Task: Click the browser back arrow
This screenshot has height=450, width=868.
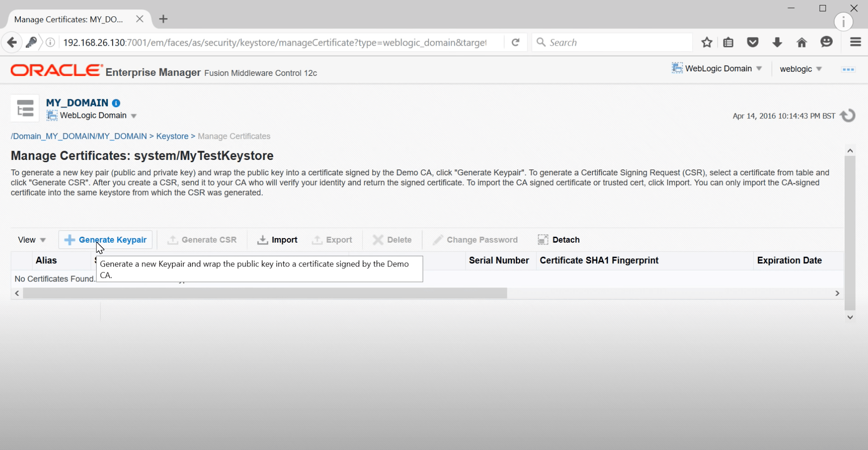Action: tap(11, 42)
